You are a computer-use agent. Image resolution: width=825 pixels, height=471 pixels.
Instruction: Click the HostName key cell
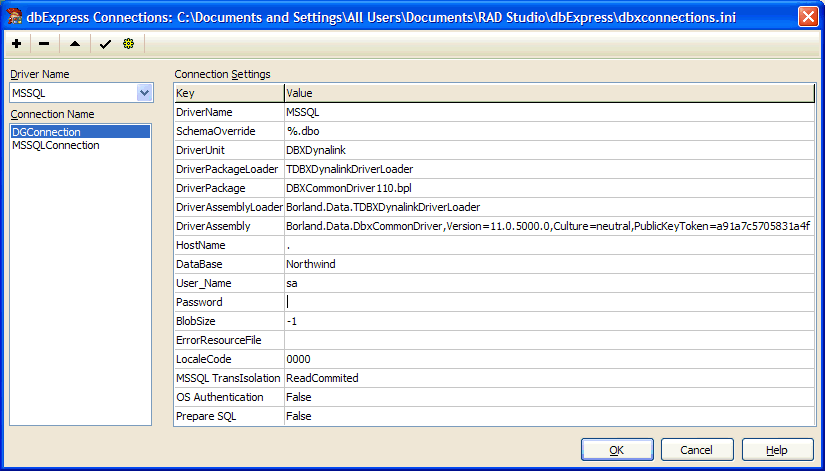(x=229, y=245)
